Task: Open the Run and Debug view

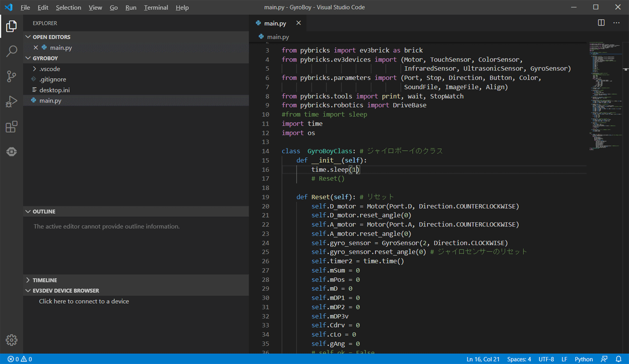Action: point(11,101)
